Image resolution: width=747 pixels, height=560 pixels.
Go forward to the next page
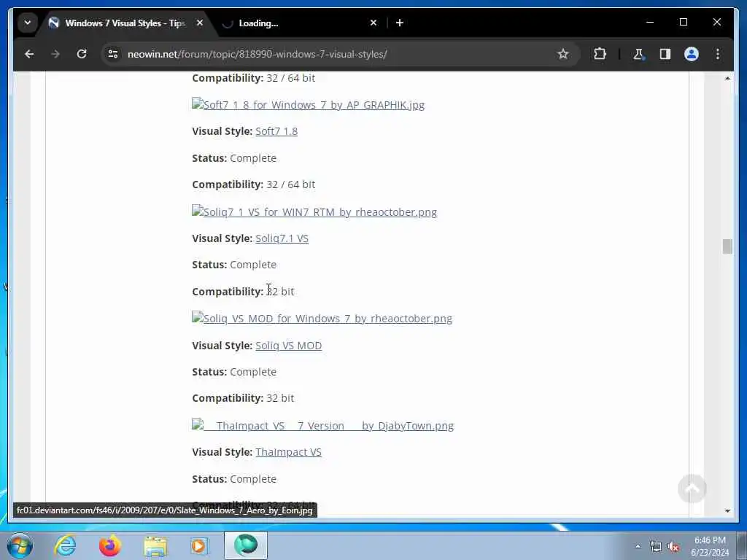55,54
